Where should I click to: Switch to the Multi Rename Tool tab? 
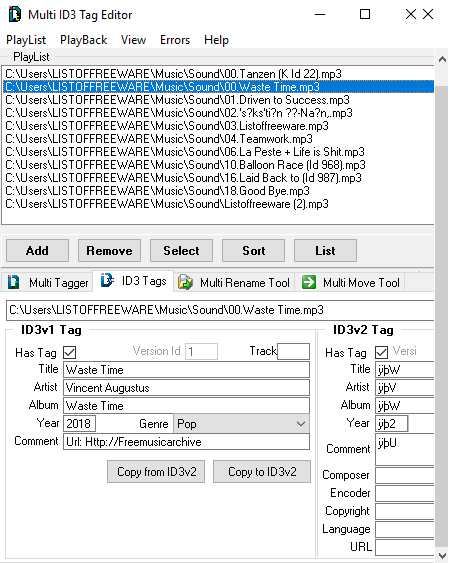234,283
